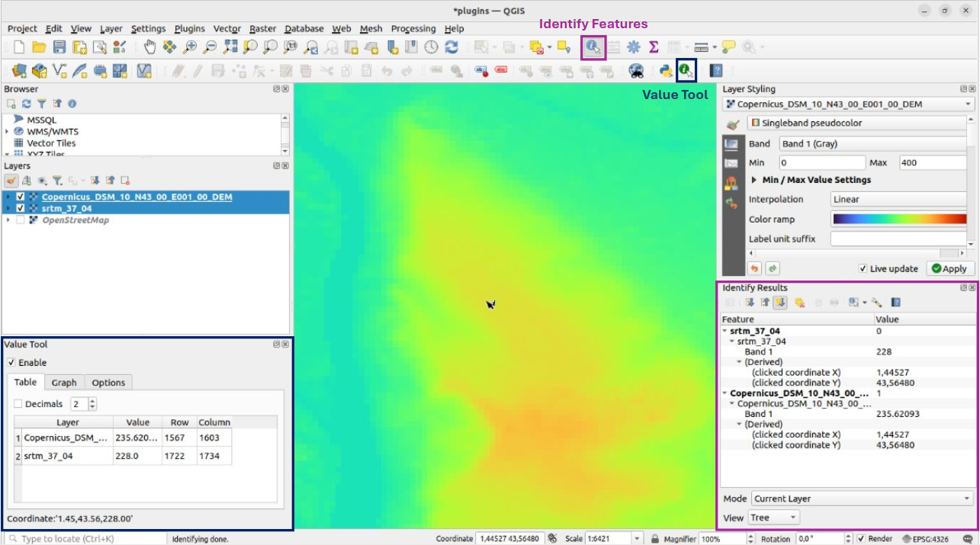The width and height of the screenshot is (980, 545).
Task: Click the Apply button in Layer Styling
Action: click(949, 268)
